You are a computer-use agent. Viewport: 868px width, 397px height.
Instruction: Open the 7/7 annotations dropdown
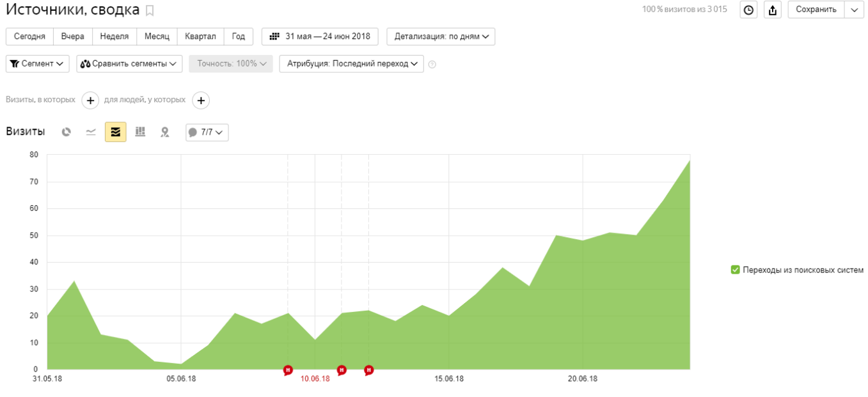coord(207,132)
